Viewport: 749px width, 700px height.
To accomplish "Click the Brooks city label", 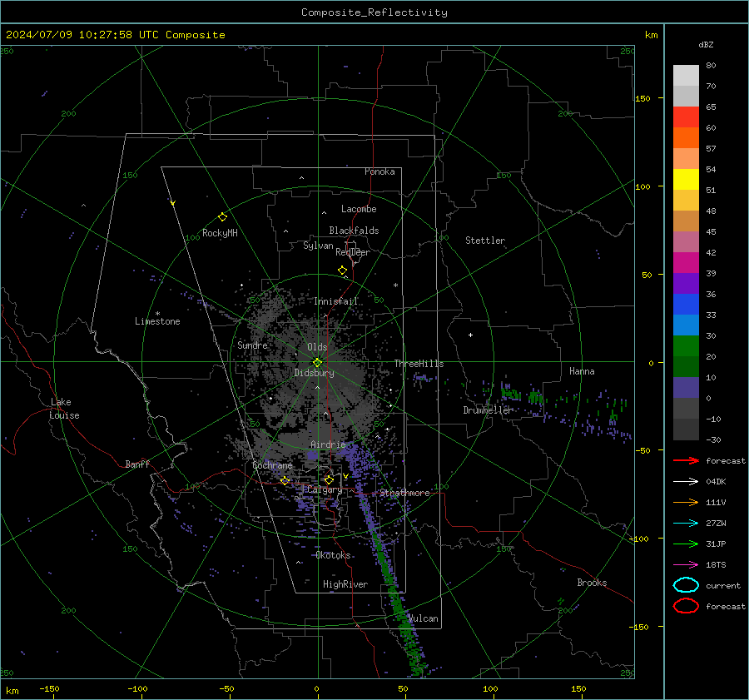I will [x=592, y=583].
